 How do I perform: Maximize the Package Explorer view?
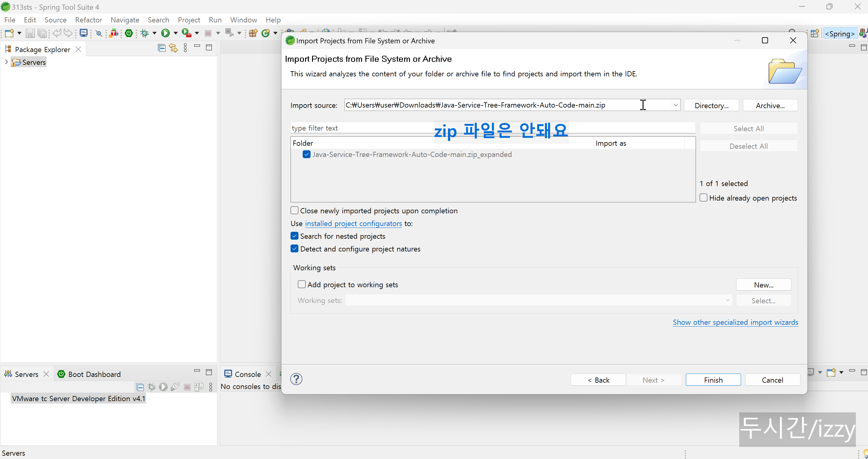pos(209,48)
